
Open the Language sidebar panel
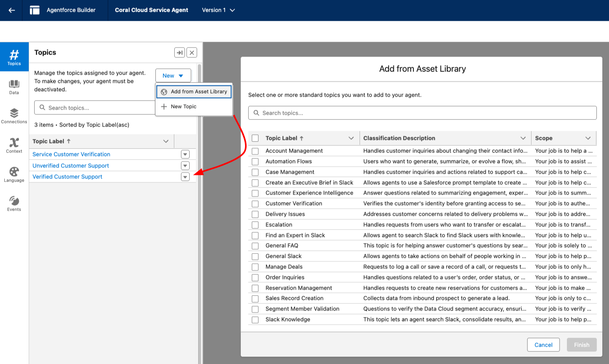14,175
